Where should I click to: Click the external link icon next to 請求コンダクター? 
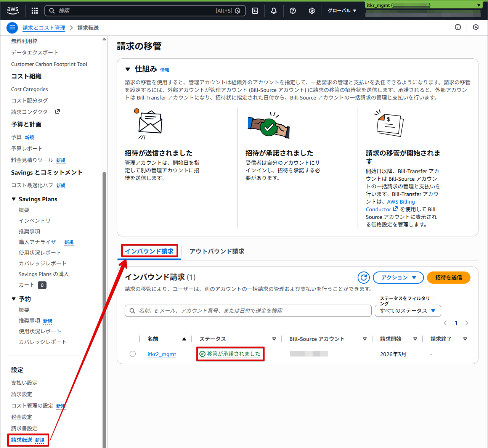pos(58,111)
